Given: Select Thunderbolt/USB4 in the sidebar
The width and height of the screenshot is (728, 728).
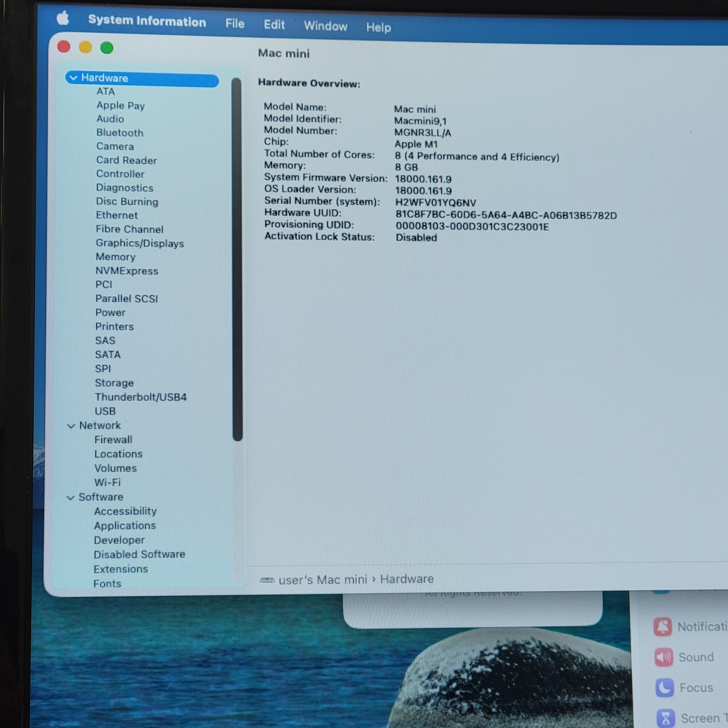Looking at the screenshot, I should (x=141, y=397).
